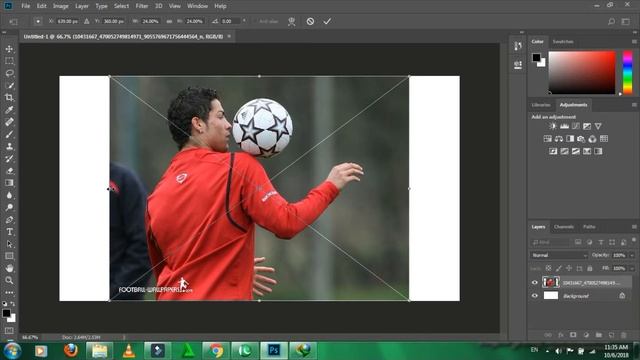Select the Hand tool
The width and height of the screenshot is (640, 360).
coord(9,268)
